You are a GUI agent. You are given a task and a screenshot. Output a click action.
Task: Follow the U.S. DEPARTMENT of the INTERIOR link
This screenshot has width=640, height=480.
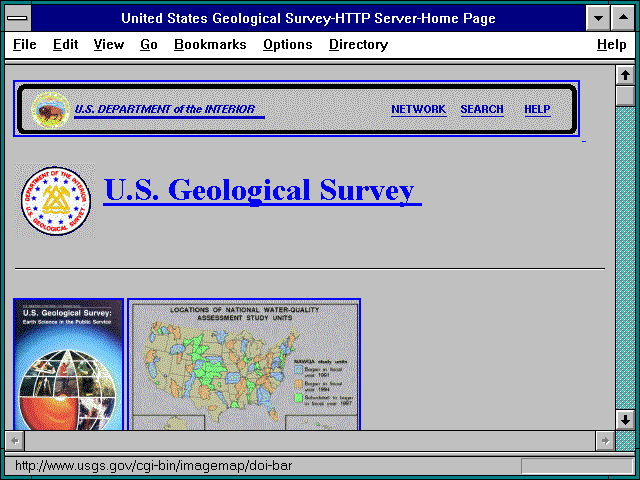click(169, 110)
